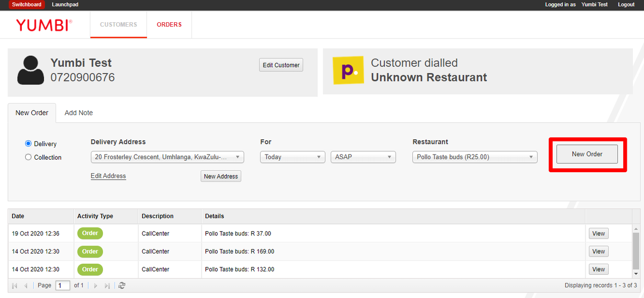Click the '19 Oct 2020 12:36' date cell
644x298 pixels.
(41, 233)
